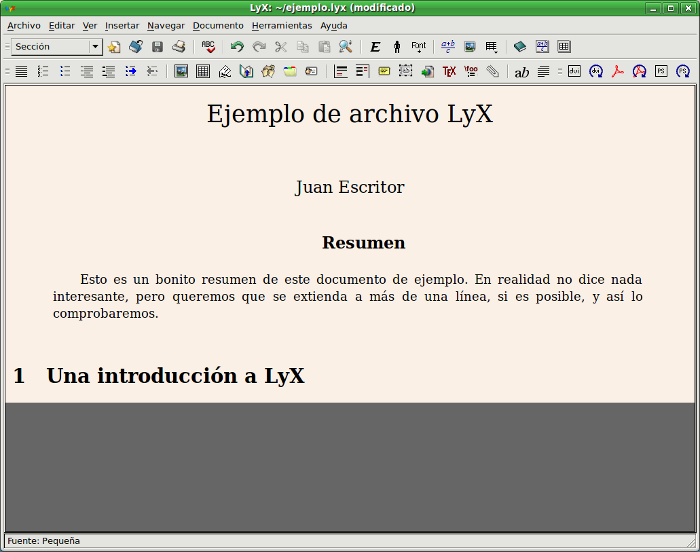Open the Ver menu
The height and width of the screenshot is (552, 700).
click(x=90, y=26)
